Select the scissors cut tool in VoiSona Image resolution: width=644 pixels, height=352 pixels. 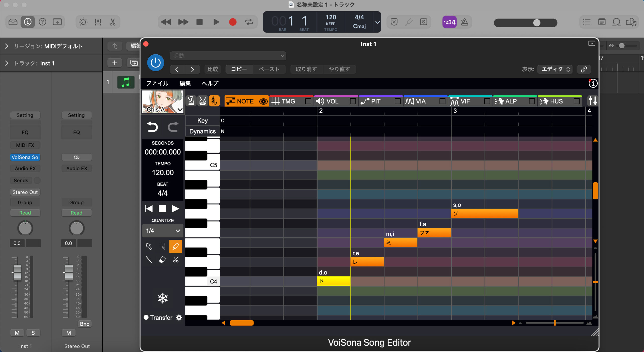176,260
